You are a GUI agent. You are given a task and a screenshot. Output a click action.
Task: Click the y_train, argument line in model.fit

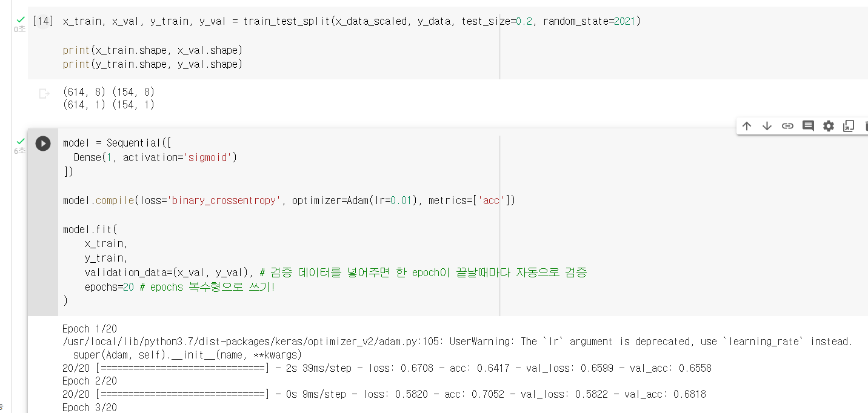(106, 258)
